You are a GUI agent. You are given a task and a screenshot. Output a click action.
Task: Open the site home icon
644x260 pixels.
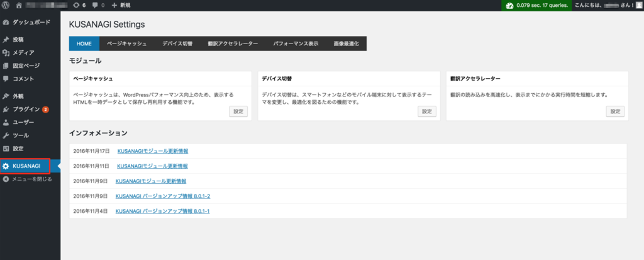[x=19, y=5]
